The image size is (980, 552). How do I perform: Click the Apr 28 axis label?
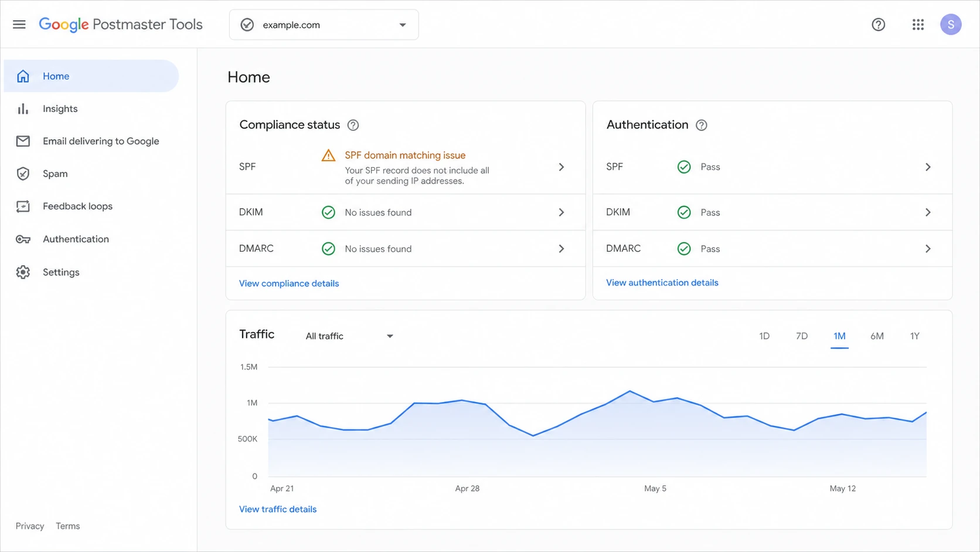467,489
